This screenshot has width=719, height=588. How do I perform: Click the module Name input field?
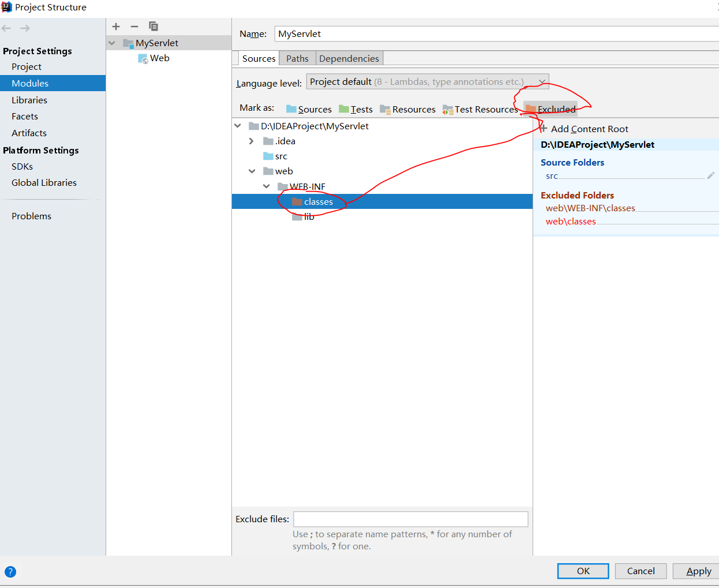(496, 33)
